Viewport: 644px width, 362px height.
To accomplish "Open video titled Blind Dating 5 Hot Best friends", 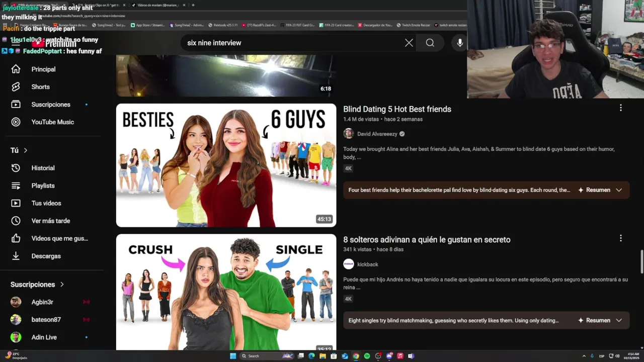I will (397, 109).
